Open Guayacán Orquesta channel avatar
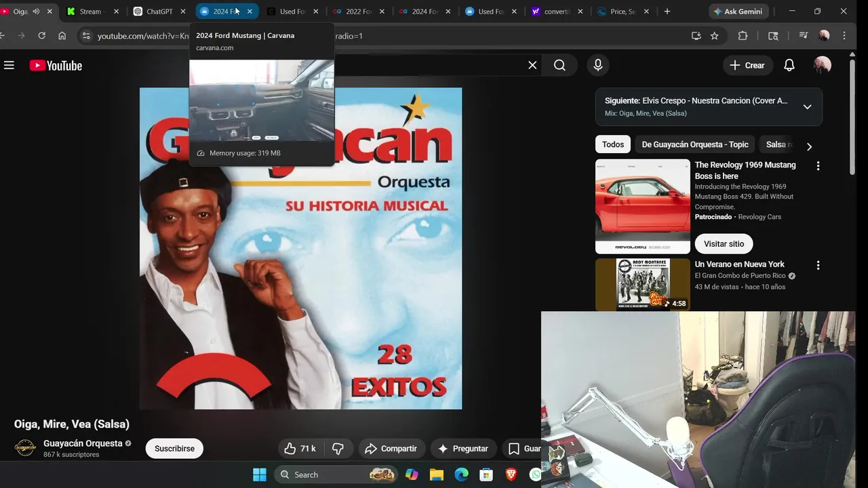Image resolution: width=868 pixels, height=488 pixels. [25, 448]
